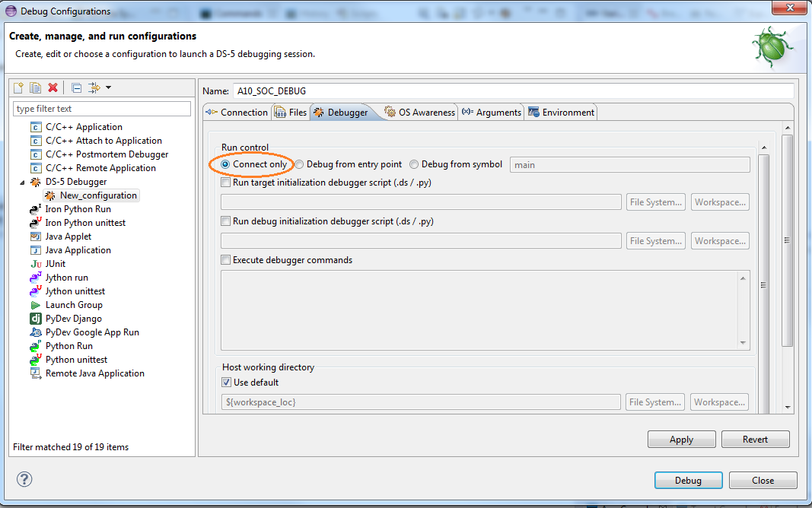Enable Run target initialization debugger script
The image size is (812, 508).
[x=226, y=183]
